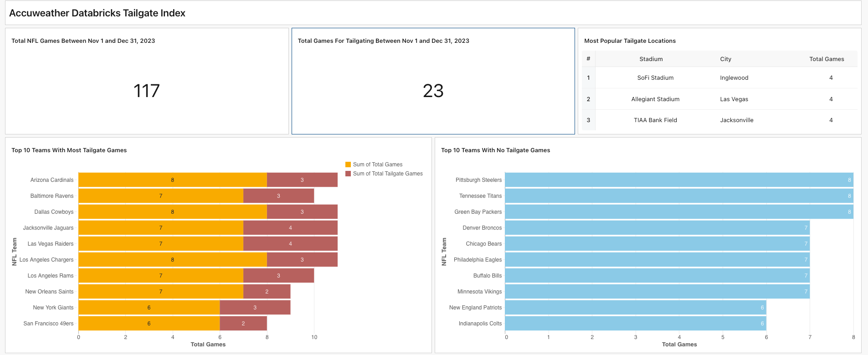
Task: Click the Jacksonville city cell in the table
Action: [x=736, y=120]
